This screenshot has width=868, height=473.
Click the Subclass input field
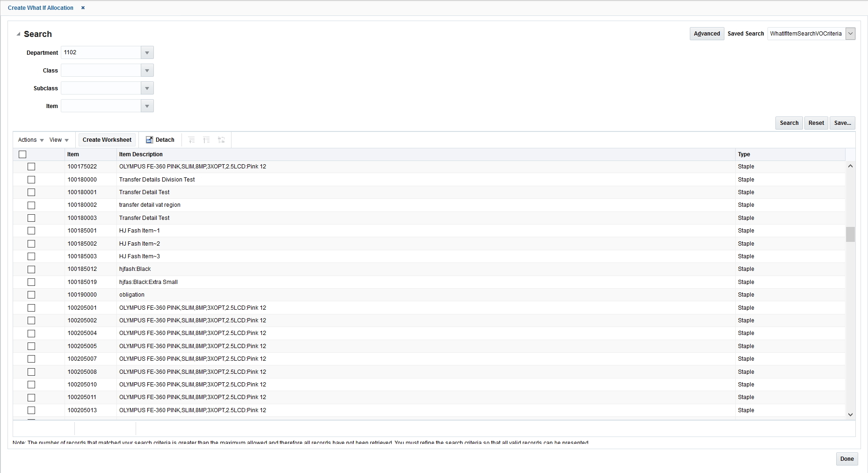[x=101, y=88]
